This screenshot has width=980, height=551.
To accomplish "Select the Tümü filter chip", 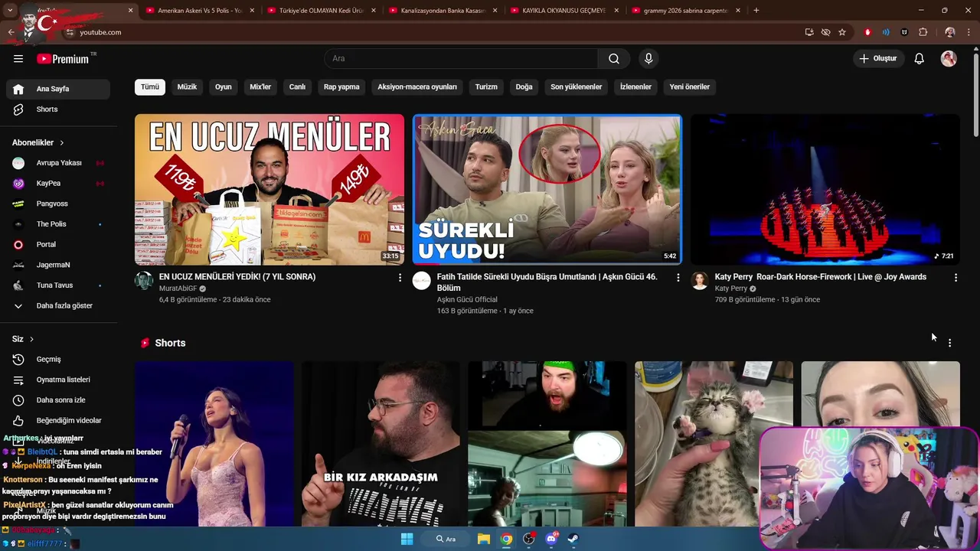I will pyautogui.click(x=150, y=87).
